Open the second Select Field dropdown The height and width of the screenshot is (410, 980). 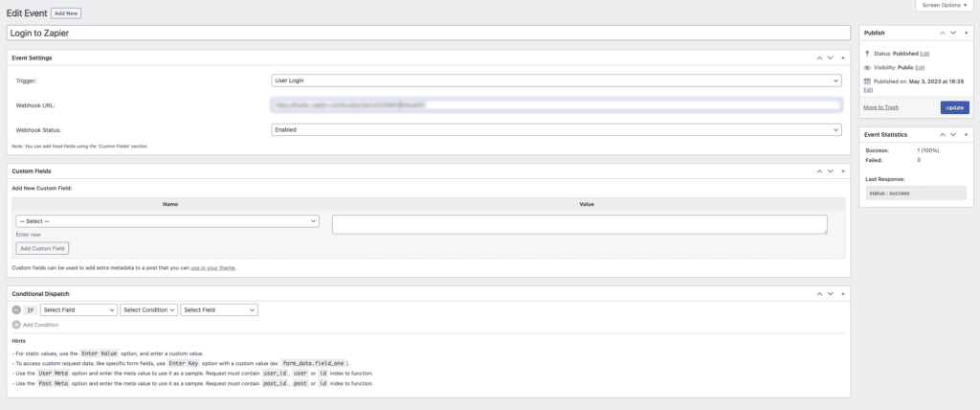pos(219,309)
